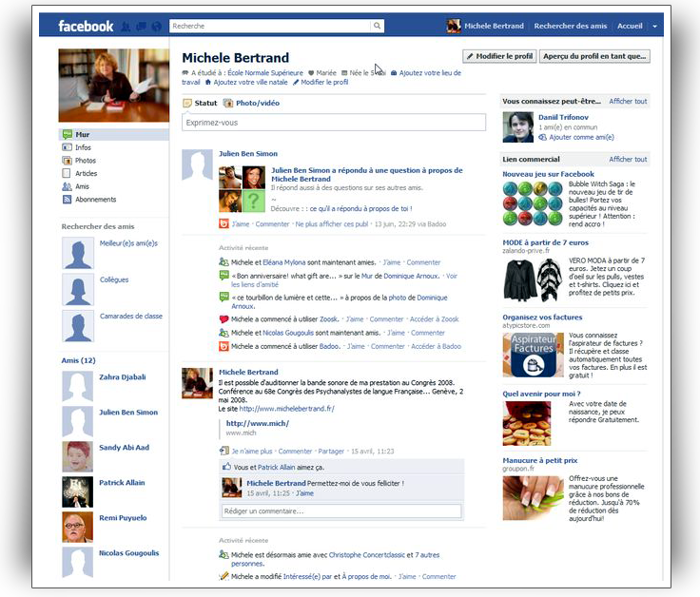Click the Badoo icon under Julien Ben Simon post
This screenshot has width=700, height=597.
224,223
